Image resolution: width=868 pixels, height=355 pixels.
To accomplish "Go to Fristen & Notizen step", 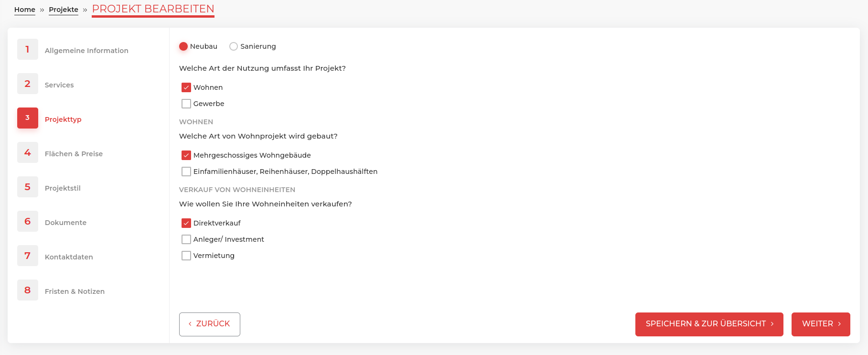I will tap(75, 291).
